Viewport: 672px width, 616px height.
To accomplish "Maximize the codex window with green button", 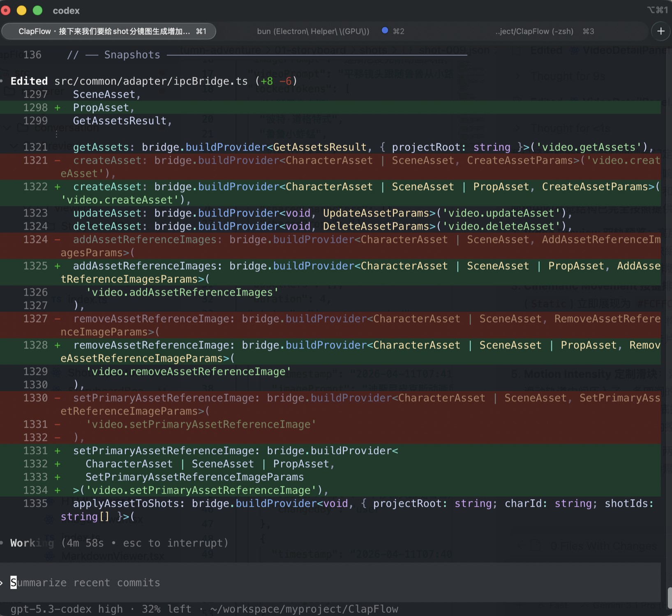I will point(37,10).
